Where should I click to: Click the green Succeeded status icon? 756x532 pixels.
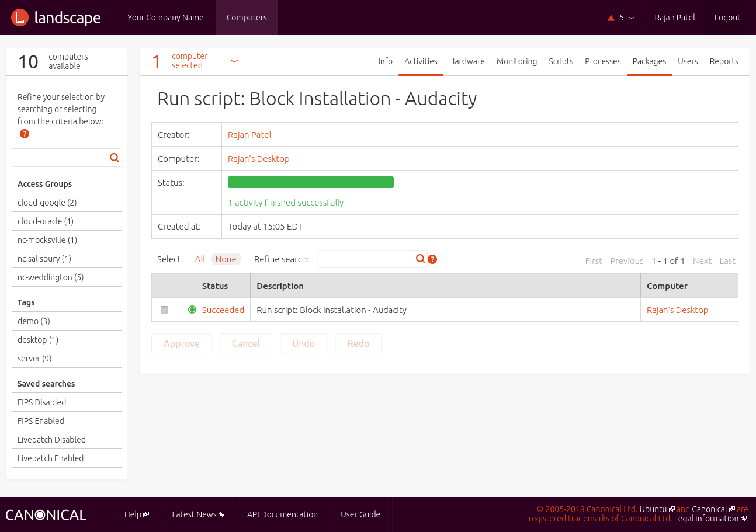point(192,310)
